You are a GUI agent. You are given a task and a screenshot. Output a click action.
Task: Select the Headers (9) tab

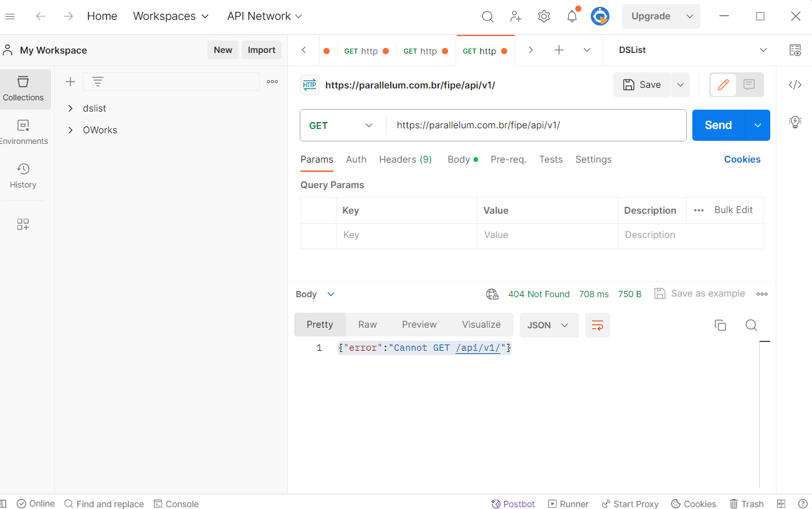pos(406,159)
